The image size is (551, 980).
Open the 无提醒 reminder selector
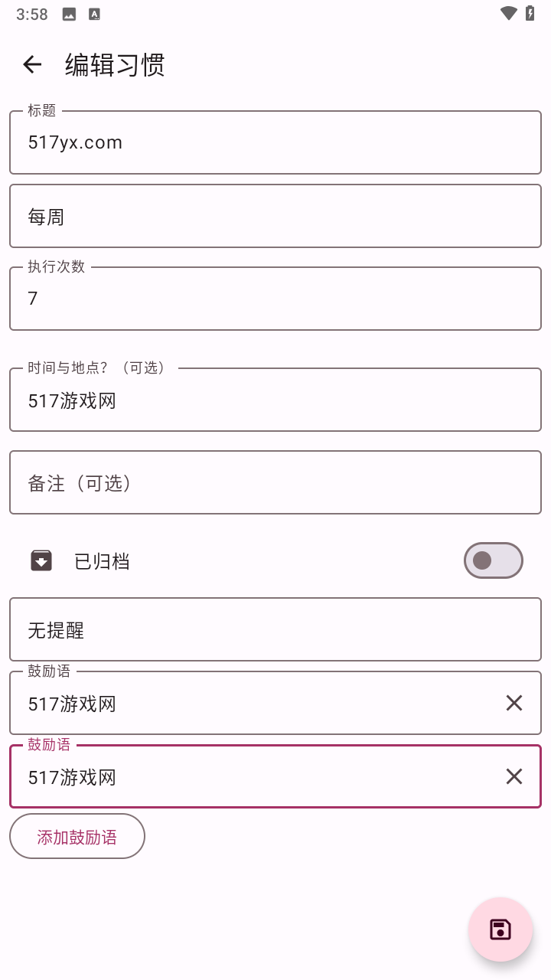pos(275,629)
